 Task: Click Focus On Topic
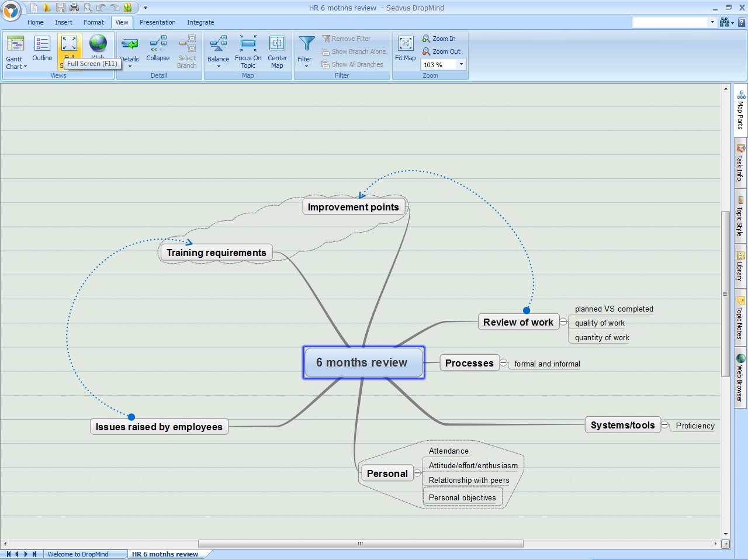point(248,52)
